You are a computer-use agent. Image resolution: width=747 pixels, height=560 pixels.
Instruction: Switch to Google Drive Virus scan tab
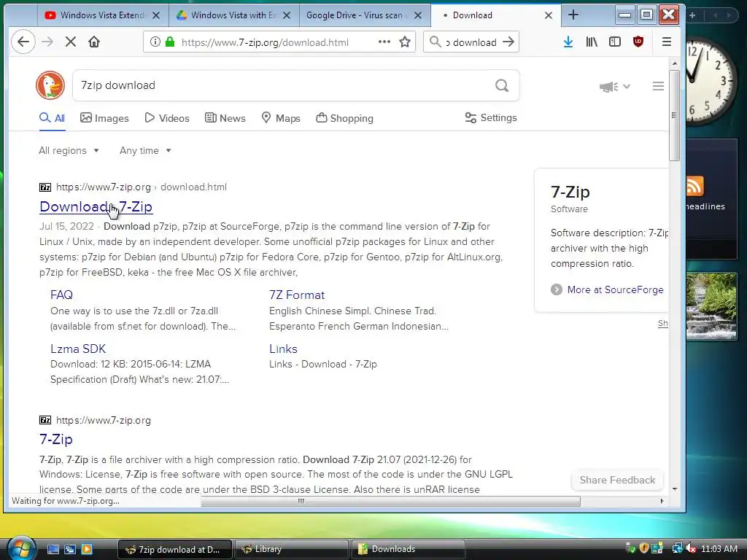click(365, 15)
